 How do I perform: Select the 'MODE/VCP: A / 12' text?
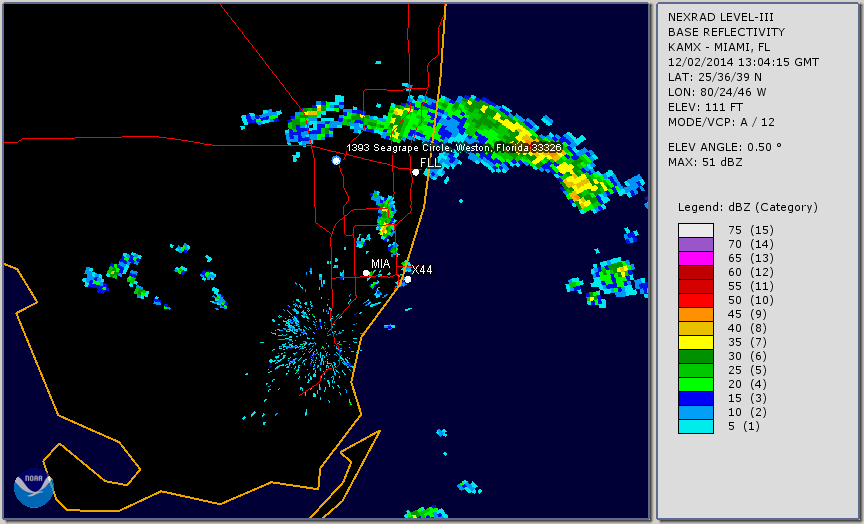pyautogui.click(x=721, y=122)
